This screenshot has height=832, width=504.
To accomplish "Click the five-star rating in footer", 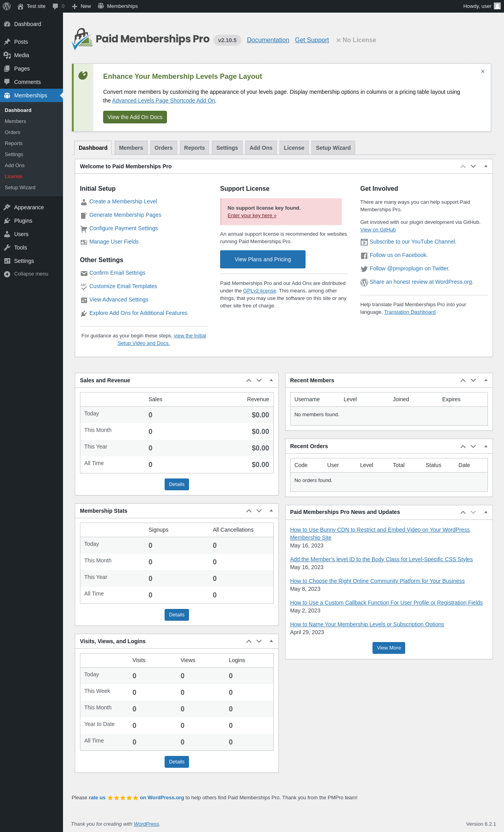I will tap(123, 798).
